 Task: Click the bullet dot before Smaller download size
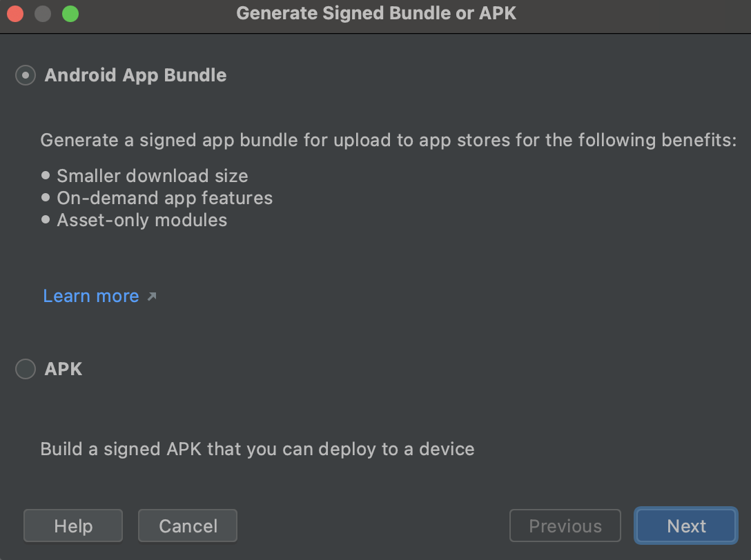pos(46,175)
